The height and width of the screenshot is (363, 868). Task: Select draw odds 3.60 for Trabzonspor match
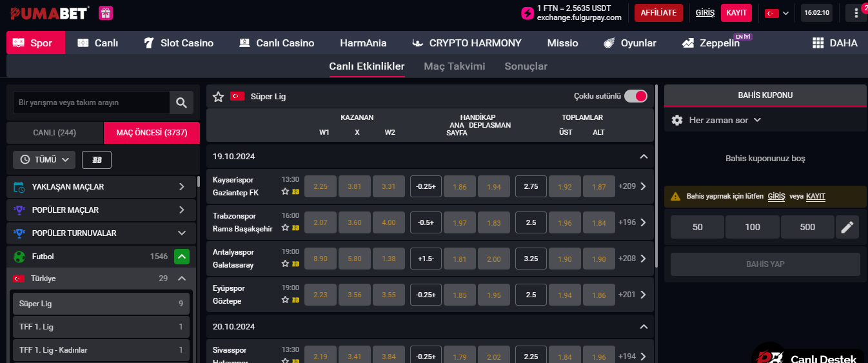click(x=355, y=222)
